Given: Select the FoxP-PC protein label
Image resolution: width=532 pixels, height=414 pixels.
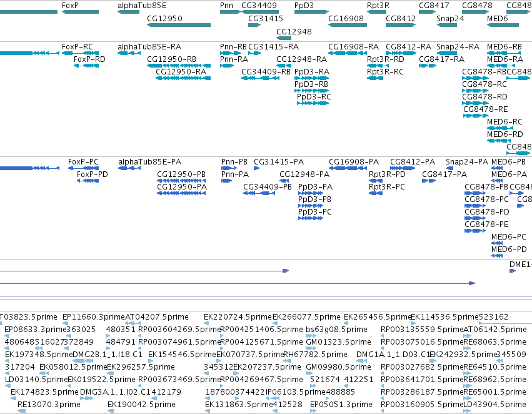Looking at the screenshot, I should click(83, 161).
